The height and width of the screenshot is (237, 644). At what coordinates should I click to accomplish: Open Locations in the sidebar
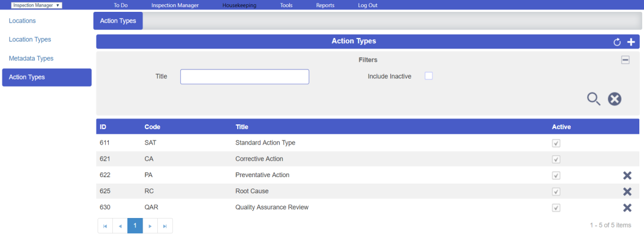click(22, 21)
